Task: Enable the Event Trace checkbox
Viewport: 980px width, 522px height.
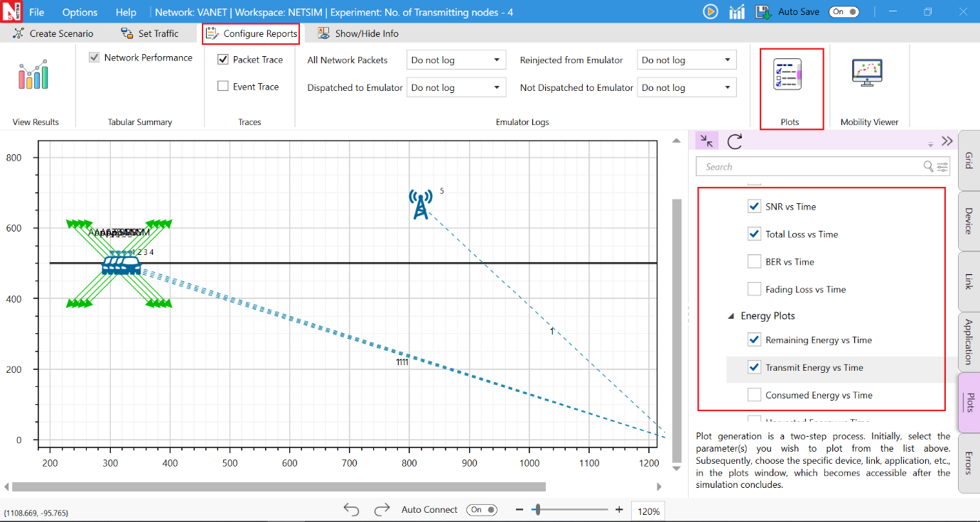Action: [x=223, y=87]
